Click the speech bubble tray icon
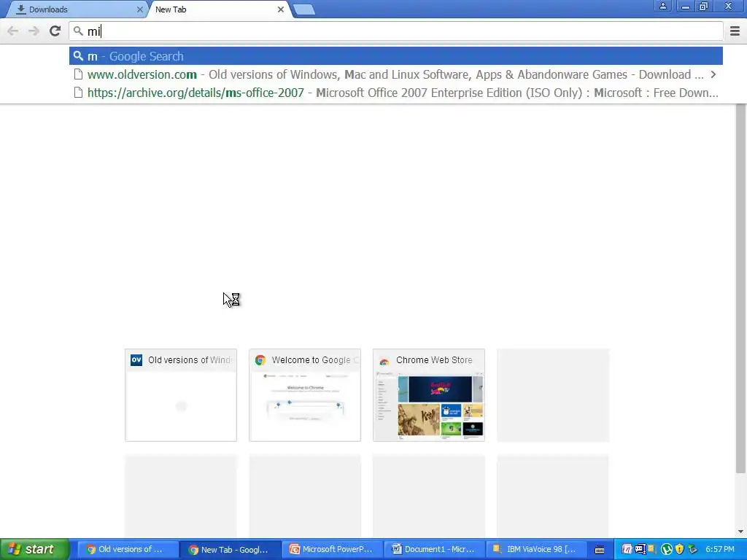The width and height of the screenshot is (747, 560). tap(640, 550)
